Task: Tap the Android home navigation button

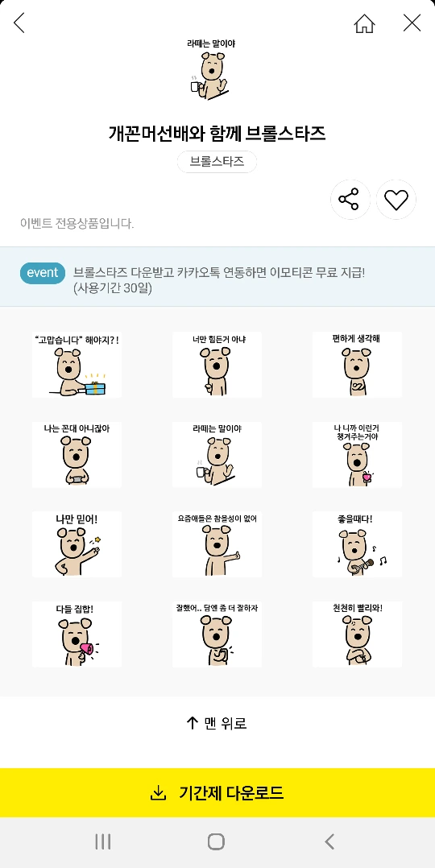Action: tap(216, 842)
